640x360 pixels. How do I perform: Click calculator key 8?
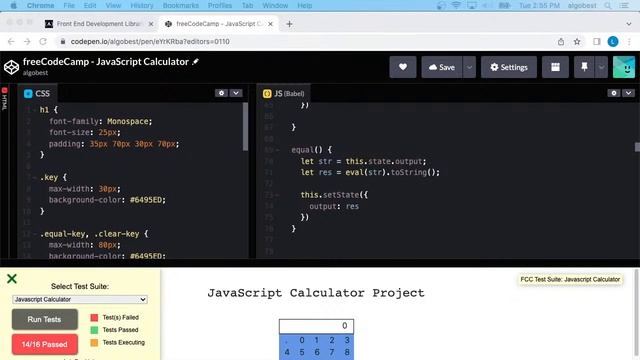[347, 352]
